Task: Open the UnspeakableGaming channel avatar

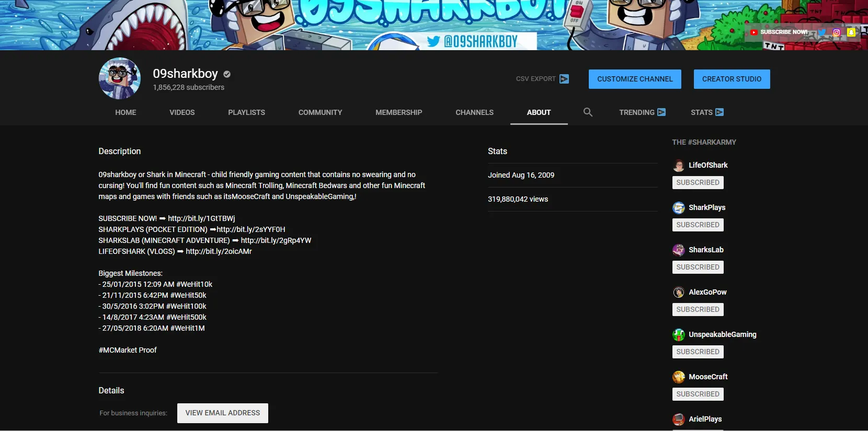Action: (x=679, y=335)
